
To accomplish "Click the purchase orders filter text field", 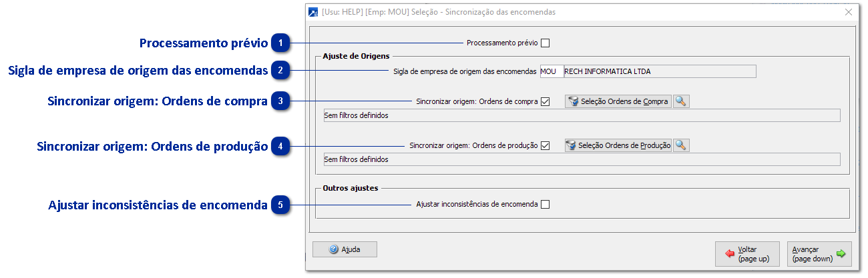I will pos(580,115).
